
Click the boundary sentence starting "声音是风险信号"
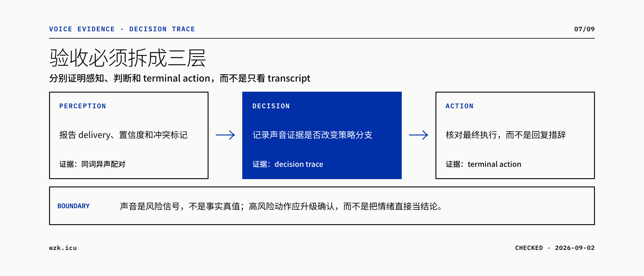pos(281,206)
